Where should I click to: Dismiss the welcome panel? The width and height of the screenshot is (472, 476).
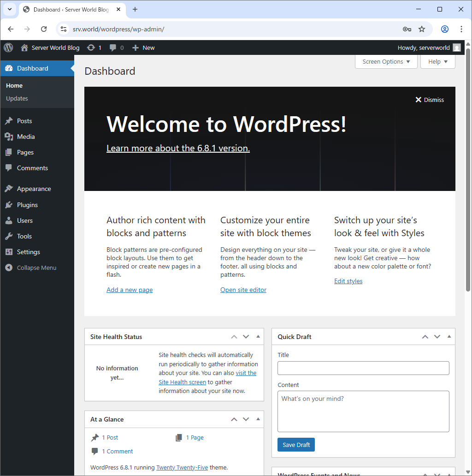(x=430, y=100)
